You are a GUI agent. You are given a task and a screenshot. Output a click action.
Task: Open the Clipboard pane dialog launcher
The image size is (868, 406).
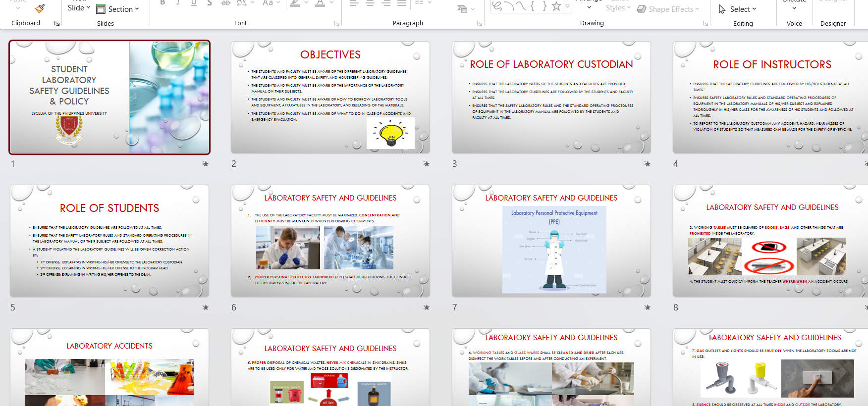coord(57,23)
